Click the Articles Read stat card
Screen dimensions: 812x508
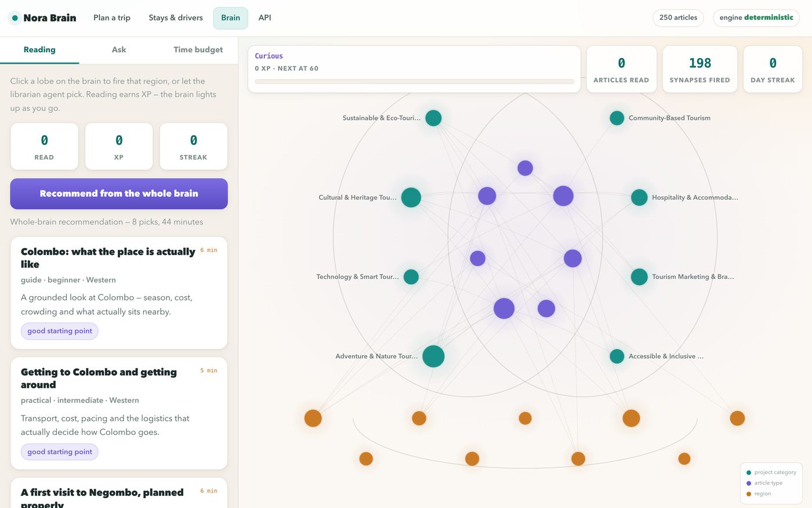[x=621, y=69]
